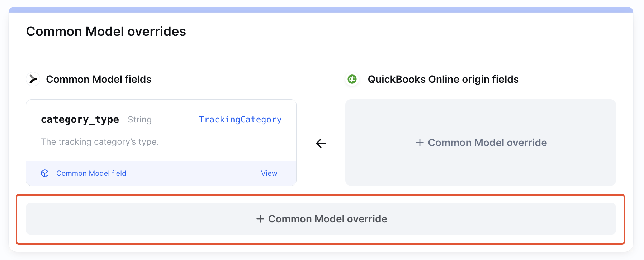This screenshot has width=644, height=260.
Task: Click the tracking category's type description
Action: [x=100, y=142]
